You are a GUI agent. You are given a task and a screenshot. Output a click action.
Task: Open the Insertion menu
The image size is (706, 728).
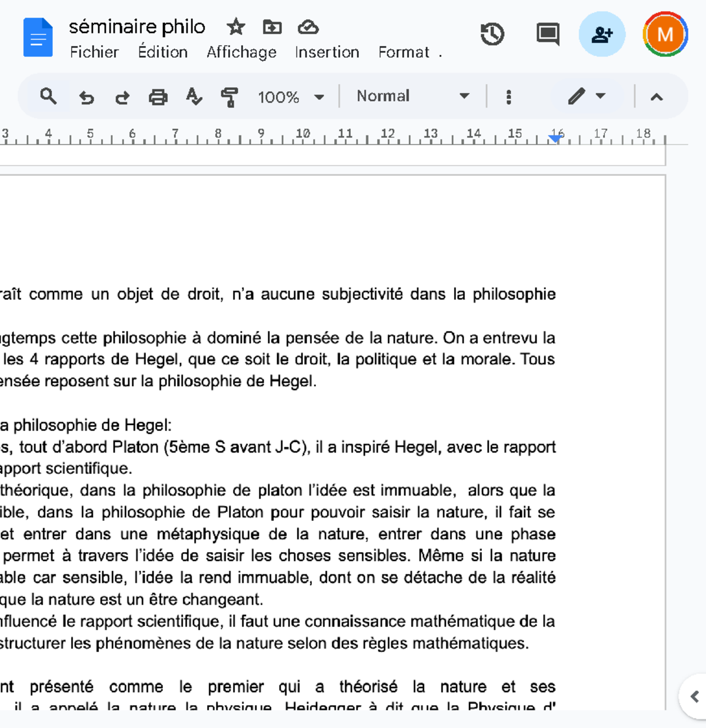click(327, 52)
